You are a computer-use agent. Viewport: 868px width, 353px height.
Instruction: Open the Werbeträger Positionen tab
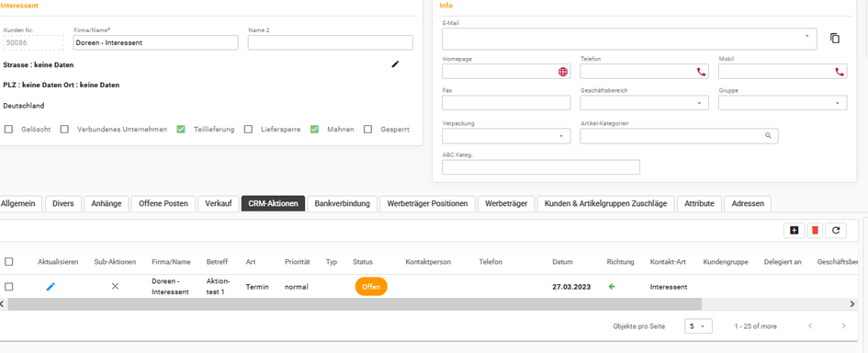pyautogui.click(x=427, y=203)
